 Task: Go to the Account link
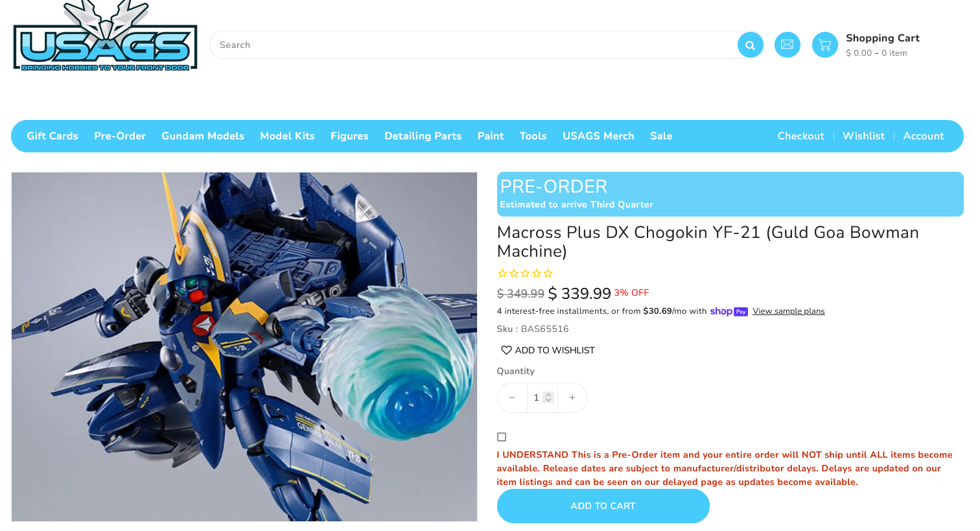coord(923,136)
